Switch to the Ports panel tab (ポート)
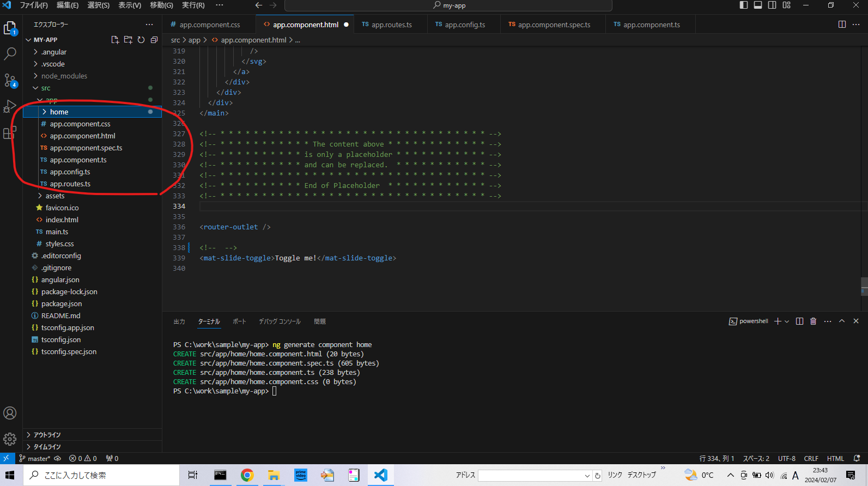The image size is (868, 486). point(239,321)
